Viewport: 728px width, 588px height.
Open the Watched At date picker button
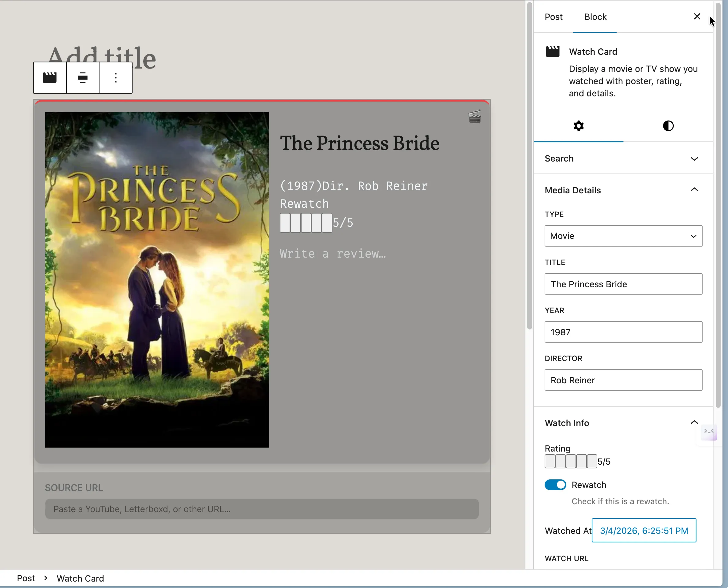644,530
